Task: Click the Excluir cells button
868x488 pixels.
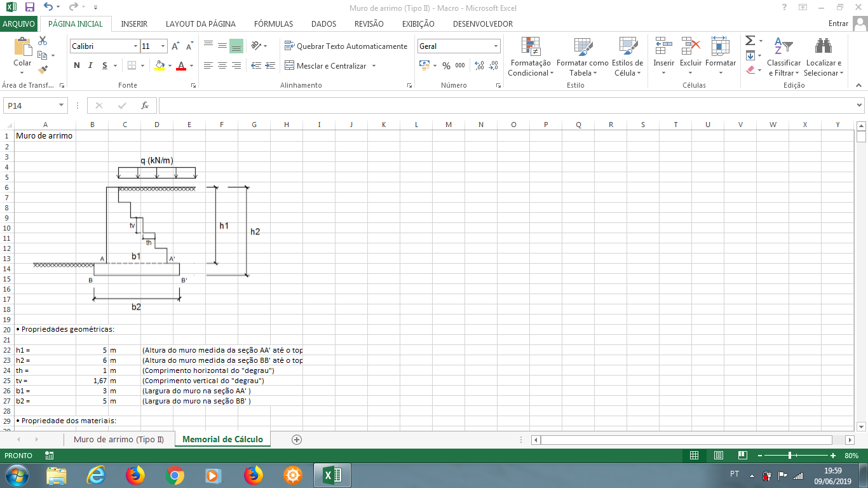Action: [691, 57]
